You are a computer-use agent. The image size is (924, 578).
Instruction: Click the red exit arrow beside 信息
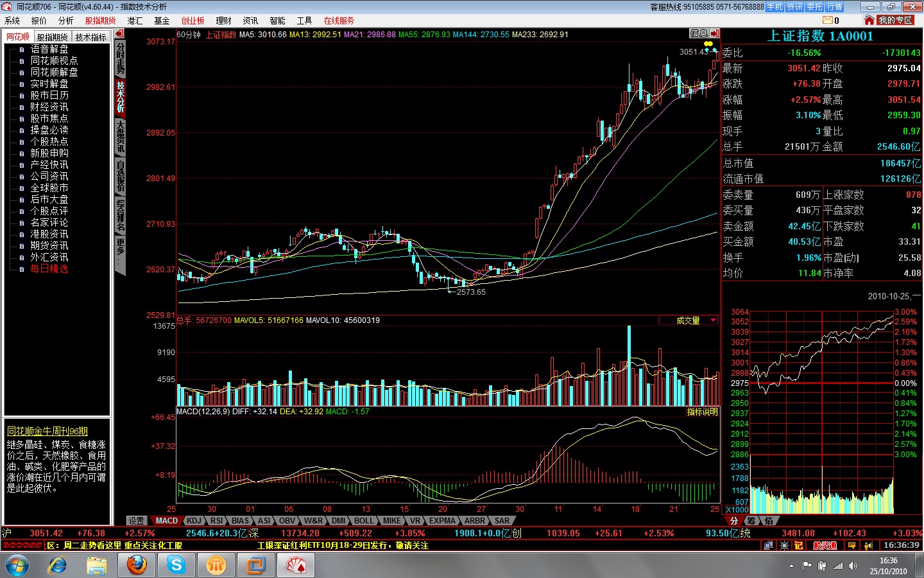715,33
